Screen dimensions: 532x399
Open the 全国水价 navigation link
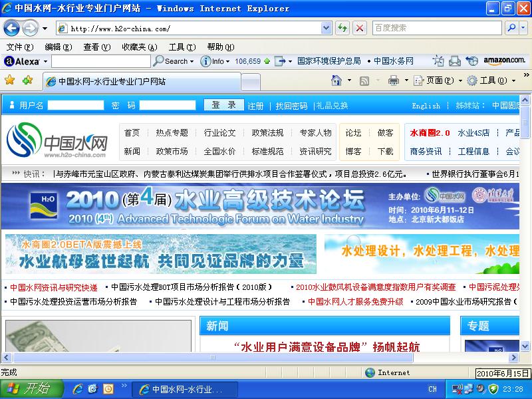[219, 152]
